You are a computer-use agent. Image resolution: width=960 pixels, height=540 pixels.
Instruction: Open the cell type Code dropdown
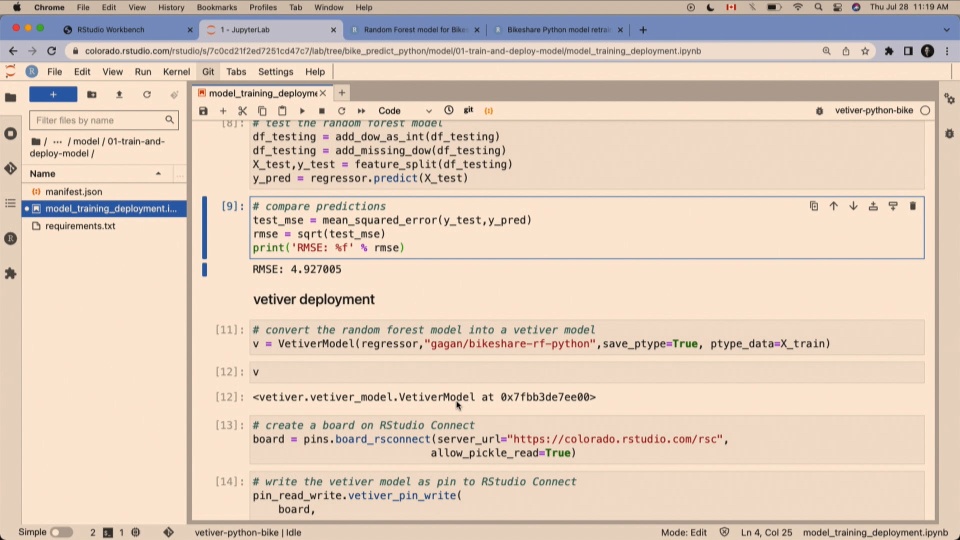404,111
